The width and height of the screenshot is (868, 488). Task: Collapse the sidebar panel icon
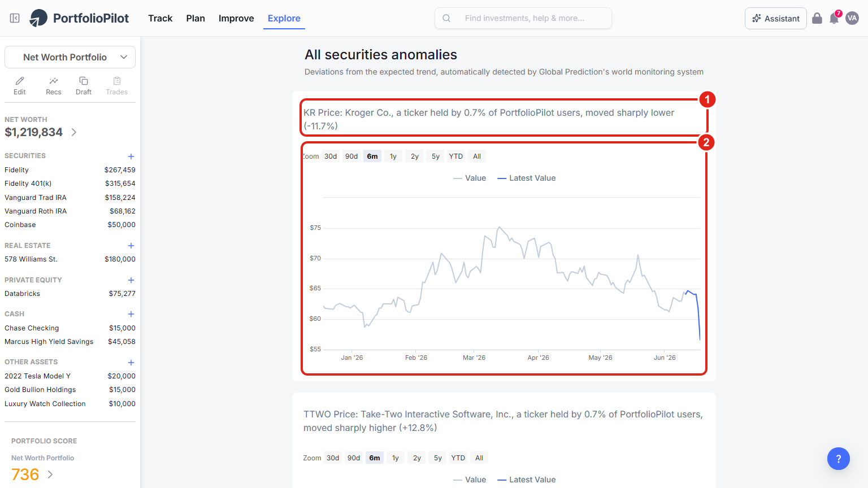coord(15,18)
